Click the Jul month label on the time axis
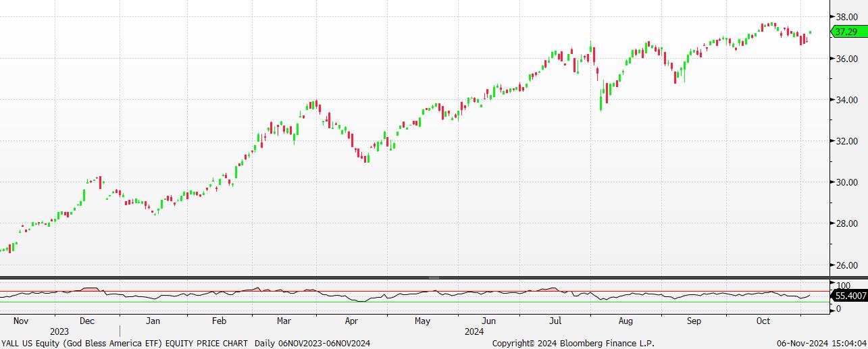868x349 pixels. [x=555, y=321]
